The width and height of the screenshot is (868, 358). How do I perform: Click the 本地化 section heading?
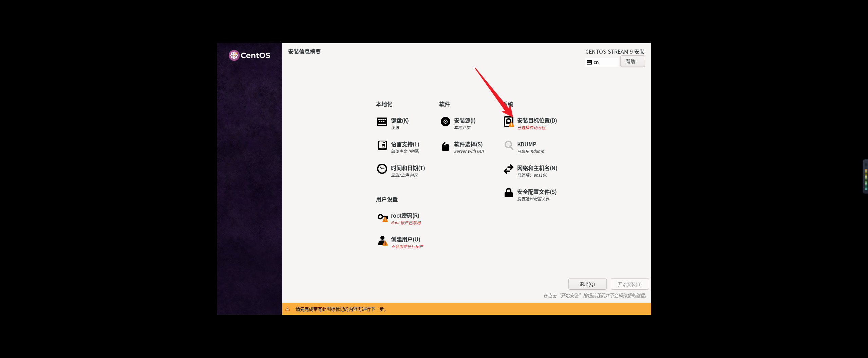click(384, 104)
